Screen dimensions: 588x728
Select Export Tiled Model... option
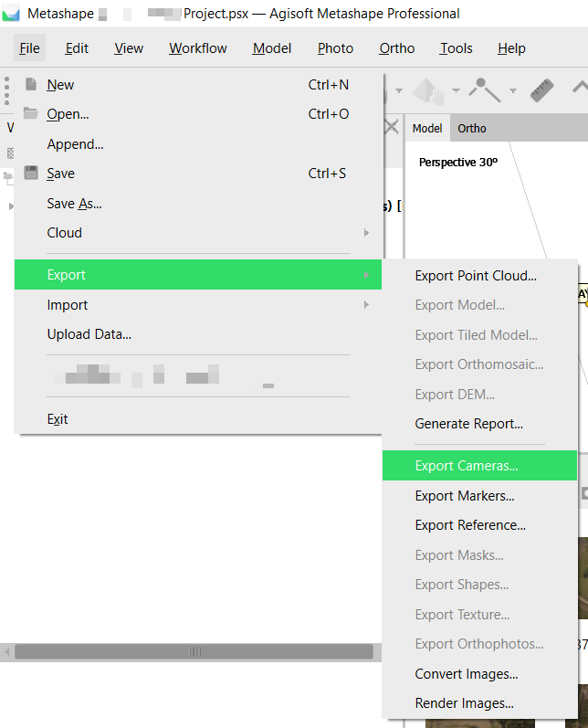(480, 334)
